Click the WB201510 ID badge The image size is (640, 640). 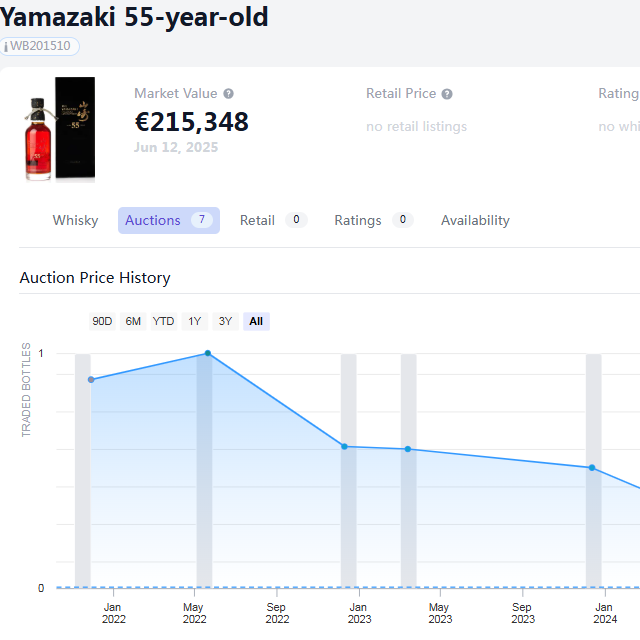coord(40,46)
